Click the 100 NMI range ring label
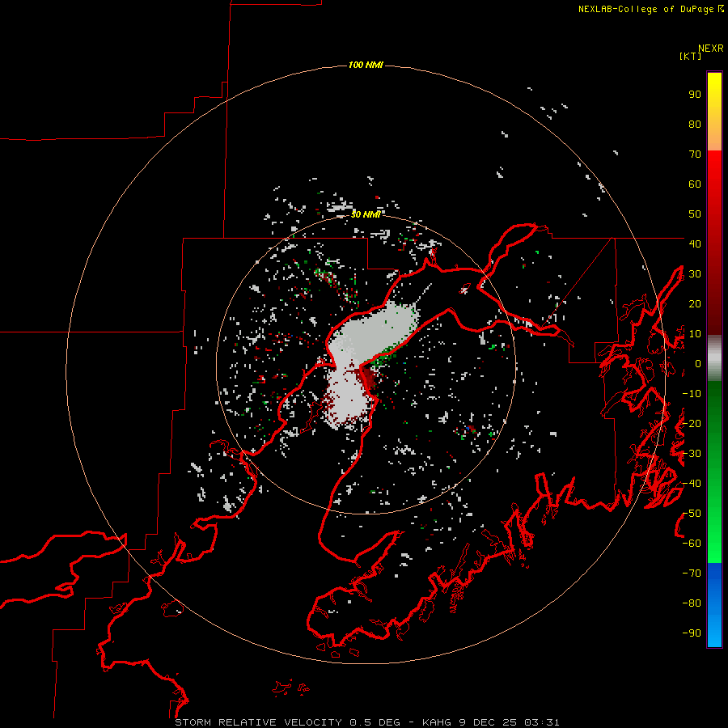This screenshot has height=728, width=728. click(366, 65)
